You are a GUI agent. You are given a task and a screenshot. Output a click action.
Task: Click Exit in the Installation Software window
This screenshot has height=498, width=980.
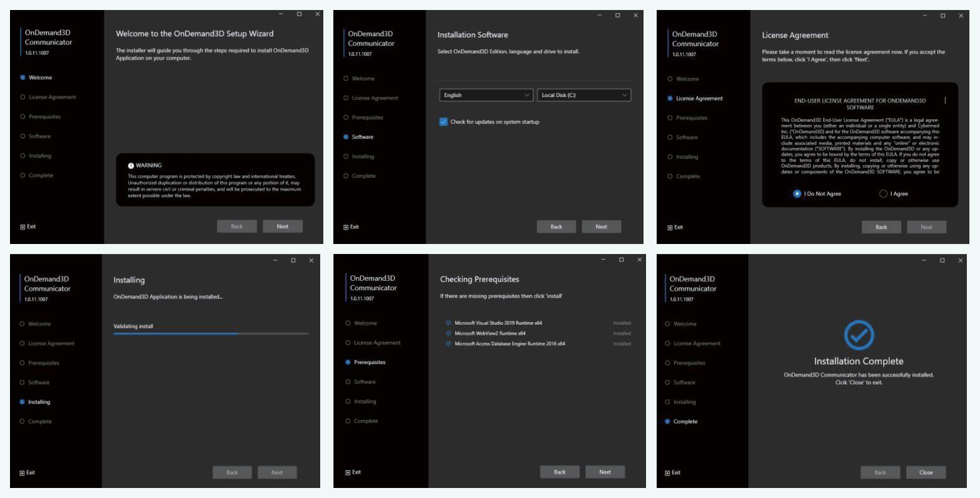coord(351,227)
